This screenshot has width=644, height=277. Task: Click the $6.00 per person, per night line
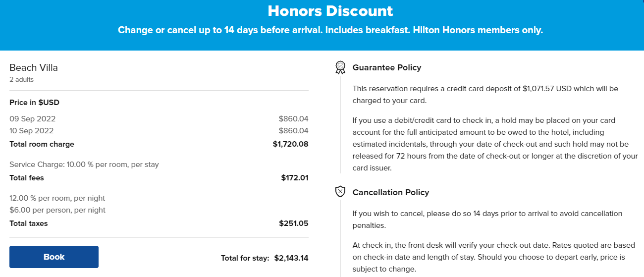click(x=57, y=210)
